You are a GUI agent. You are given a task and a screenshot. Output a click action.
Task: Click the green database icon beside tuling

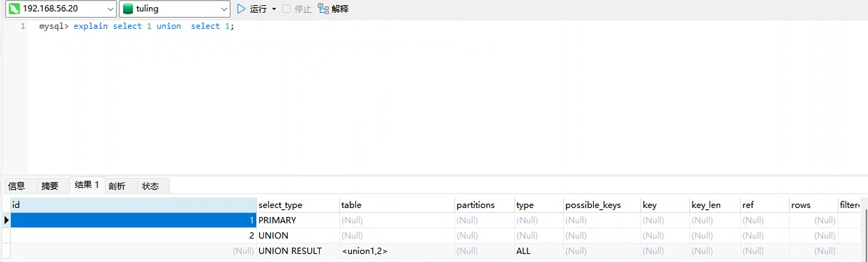pyautogui.click(x=128, y=9)
